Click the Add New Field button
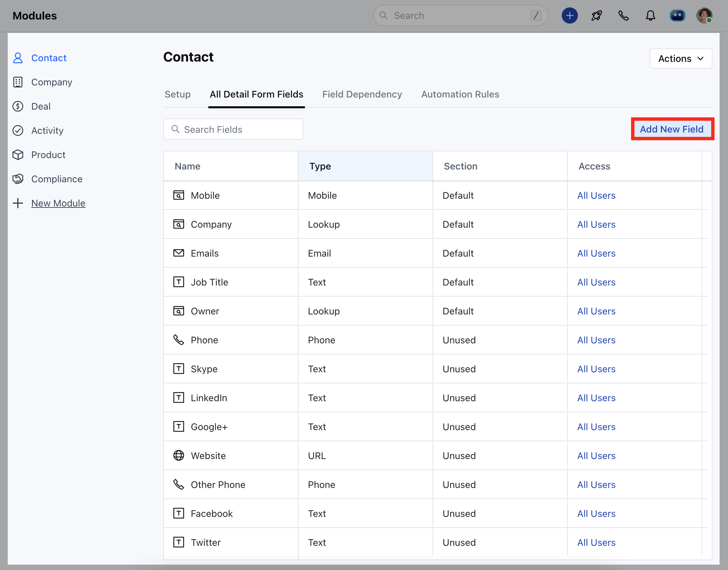The width and height of the screenshot is (728, 570). click(x=672, y=129)
